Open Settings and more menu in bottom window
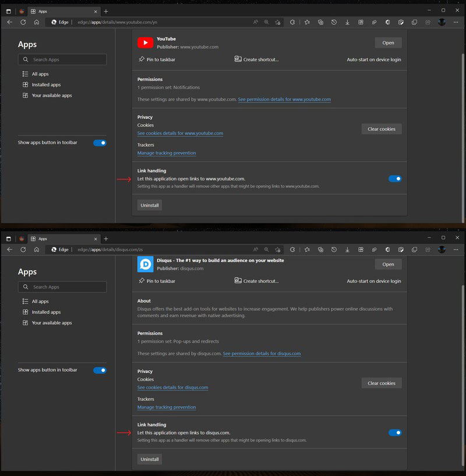Viewport: 466px width, 476px height. (456, 250)
